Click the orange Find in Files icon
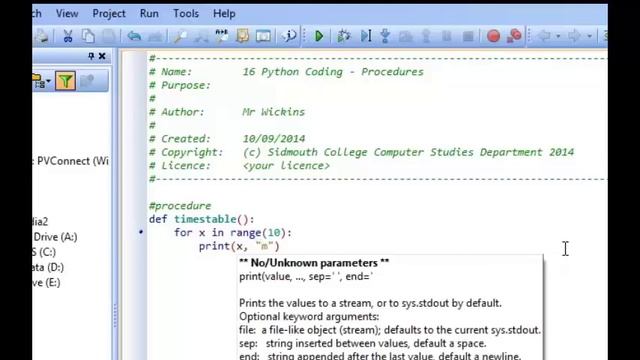The width and height of the screenshot is (640, 360). point(242,36)
